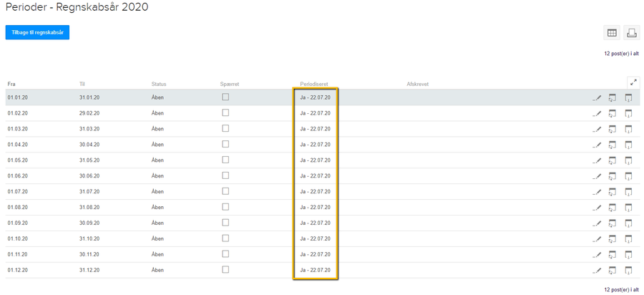Sort by the Fra column header
This screenshot has height=295, width=644.
click(11, 84)
